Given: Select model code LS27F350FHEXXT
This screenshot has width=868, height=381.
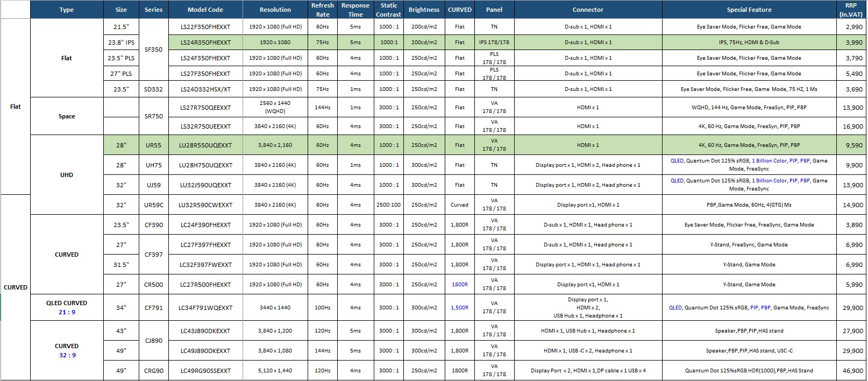Looking at the screenshot, I should pyautogui.click(x=205, y=74).
